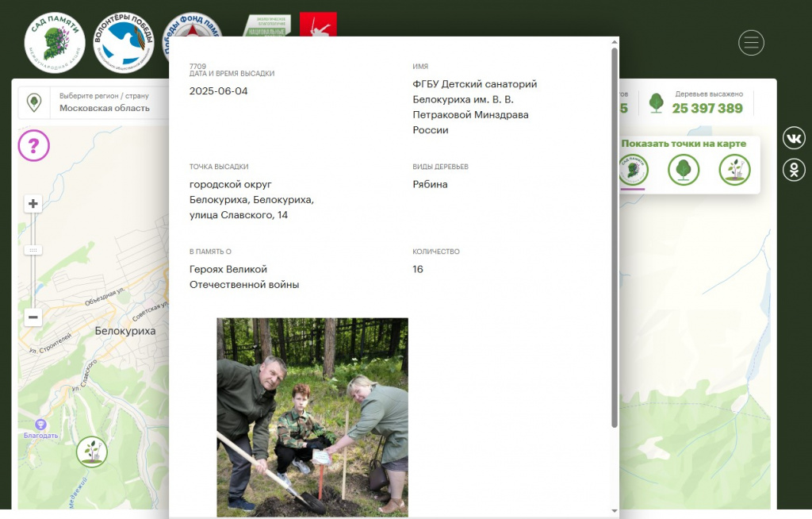Click the map zoom slider handle
This screenshot has width=812, height=519.
[33, 250]
